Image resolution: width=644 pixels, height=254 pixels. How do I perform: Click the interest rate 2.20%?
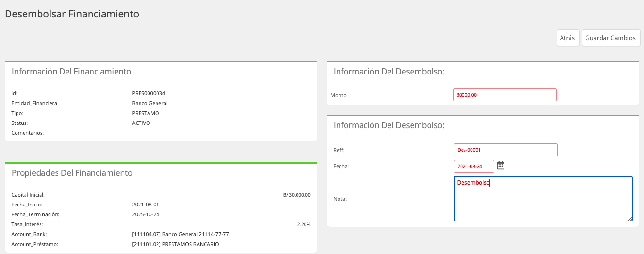(304, 224)
